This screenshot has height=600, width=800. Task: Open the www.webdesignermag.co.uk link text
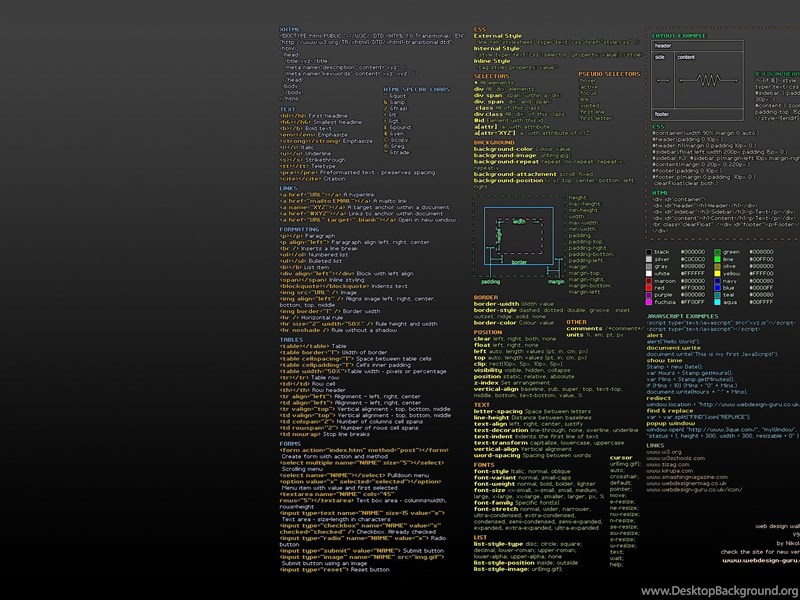[x=686, y=483]
